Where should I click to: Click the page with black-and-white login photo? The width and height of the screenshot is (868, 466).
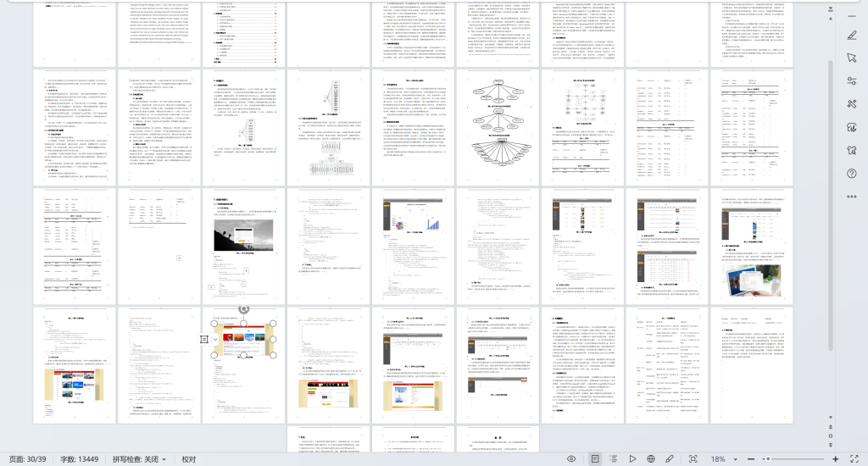click(x=243, y=246)
